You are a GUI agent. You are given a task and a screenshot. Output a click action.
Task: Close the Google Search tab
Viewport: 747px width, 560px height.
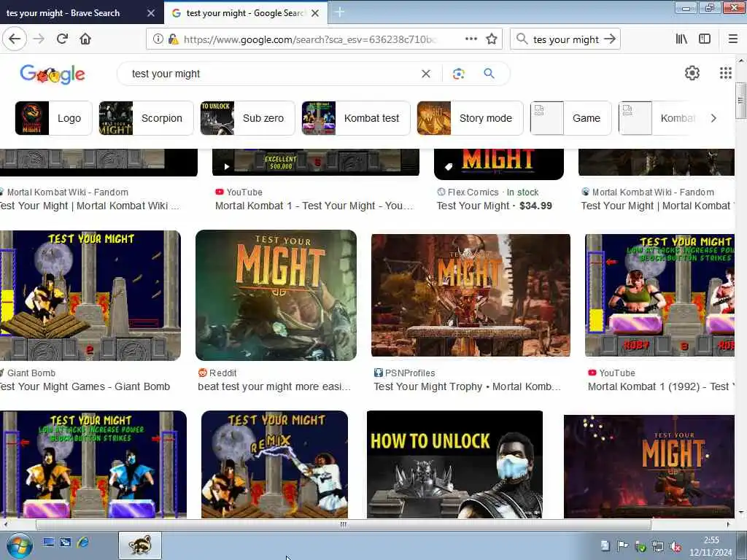[x=315, y=13]
